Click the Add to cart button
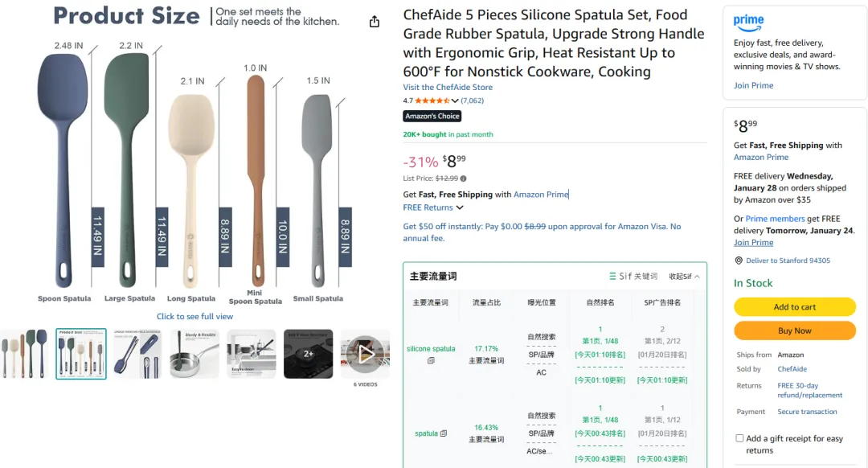This screenshot has height=468, width=868. tap(794, 306)
